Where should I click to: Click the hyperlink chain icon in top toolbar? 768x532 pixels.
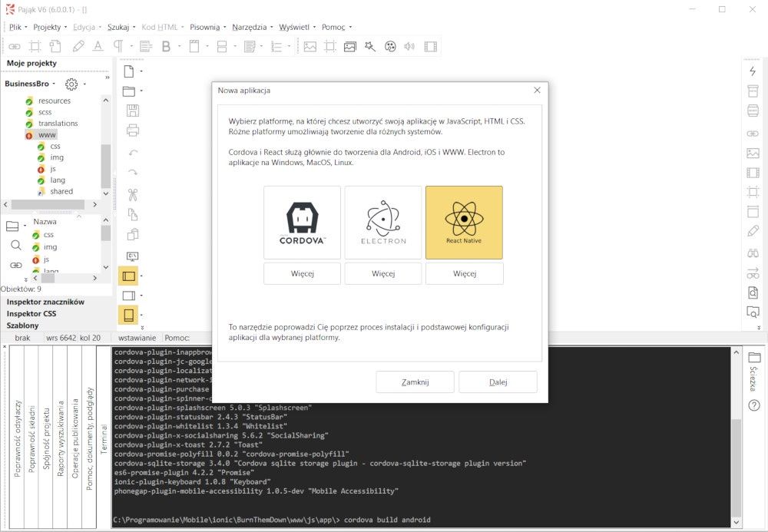[x=14, y=47]
